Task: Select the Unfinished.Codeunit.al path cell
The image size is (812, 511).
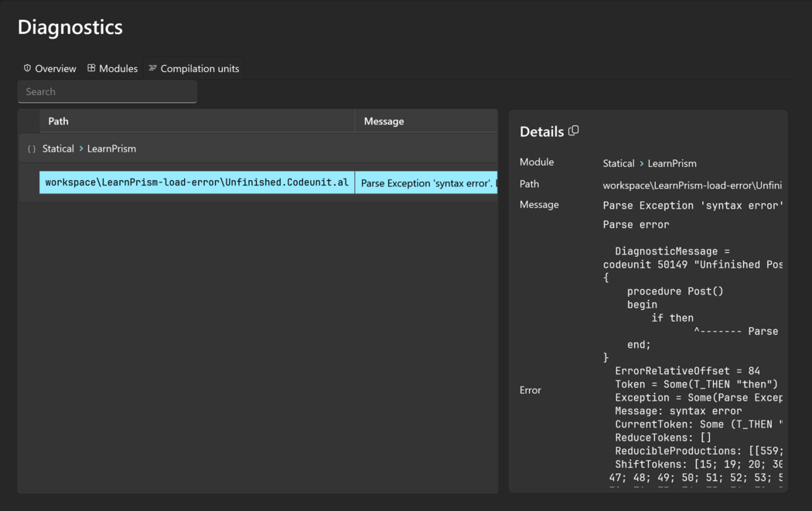Action: coord(196,182)
